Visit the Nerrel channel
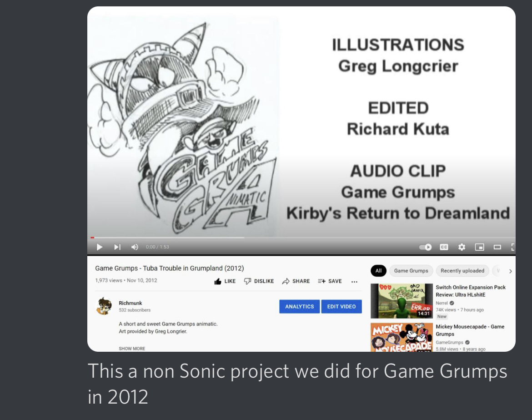 [442, 303]
